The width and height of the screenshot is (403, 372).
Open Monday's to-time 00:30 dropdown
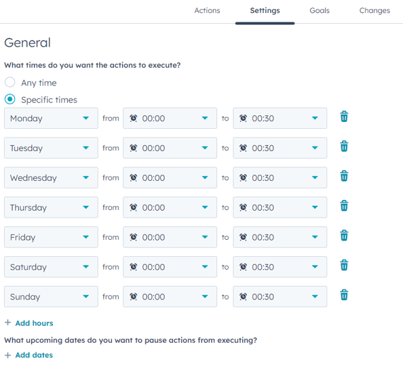280,118
